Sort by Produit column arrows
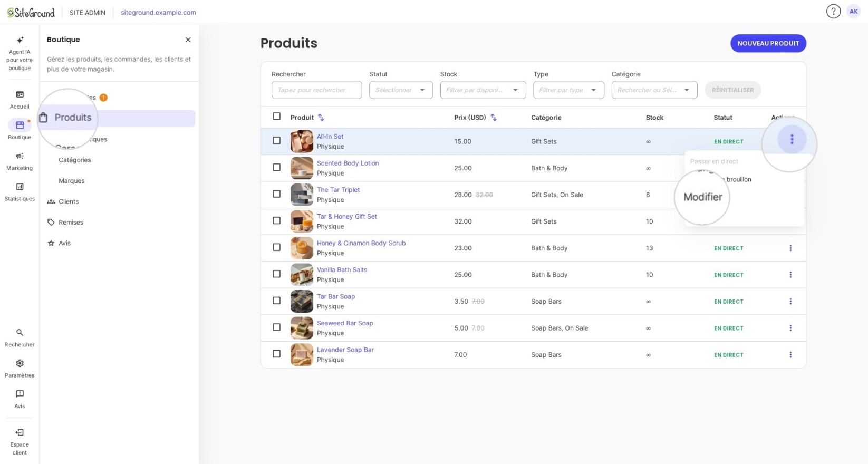 click(x=321, y=118)
